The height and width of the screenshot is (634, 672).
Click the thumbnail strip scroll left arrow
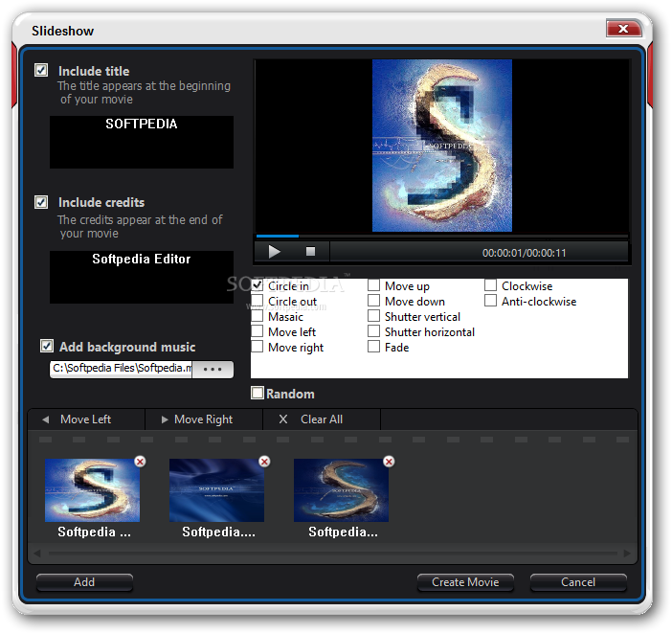point(37,554)
